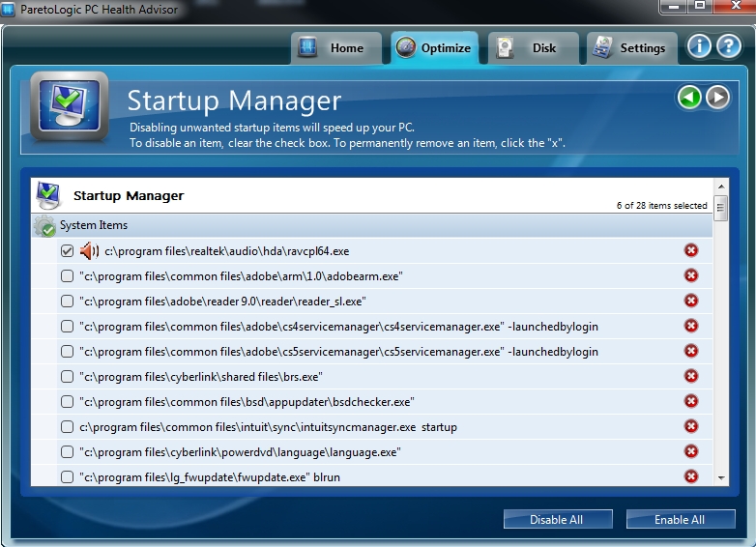Select the cs5servicemanager.exe path text
The image size is (756, 547).
tap(338, 352)
